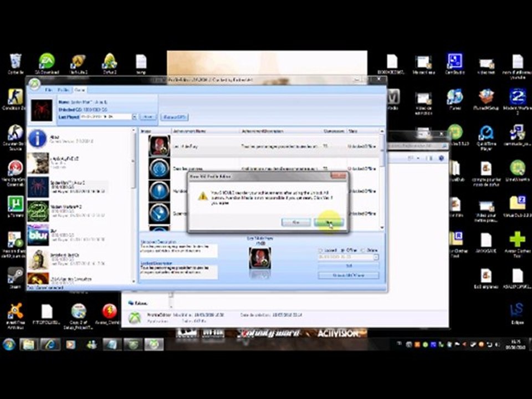Click the button right of the header panel

(174, 117)
